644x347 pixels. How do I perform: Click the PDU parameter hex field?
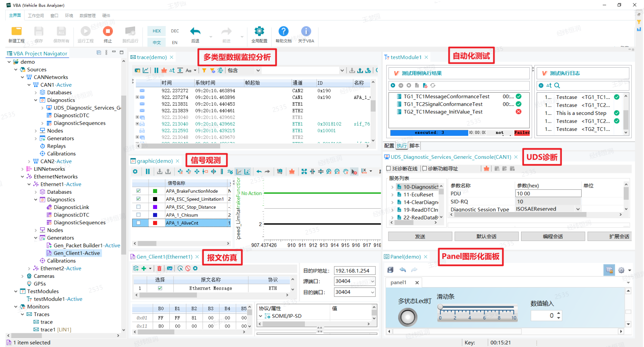[548, 193]
